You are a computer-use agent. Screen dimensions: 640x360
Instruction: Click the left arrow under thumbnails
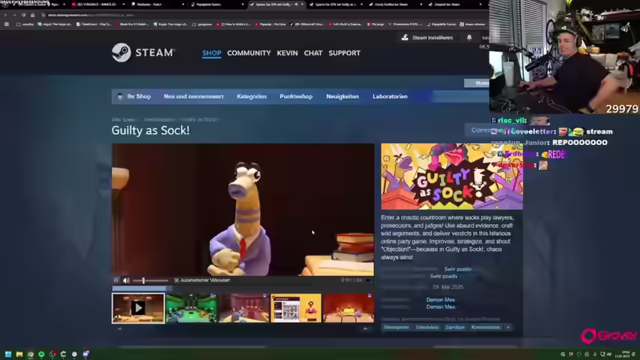(x=119, y=328)
